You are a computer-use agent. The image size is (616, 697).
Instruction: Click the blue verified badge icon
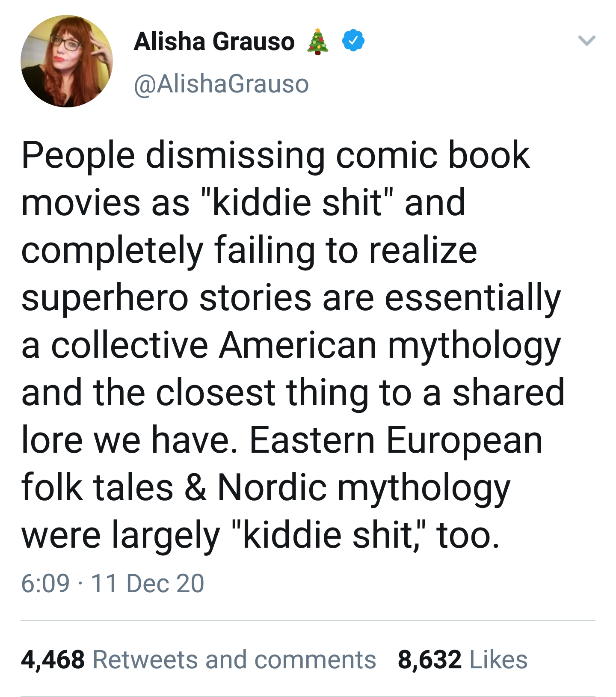[353, 41]
